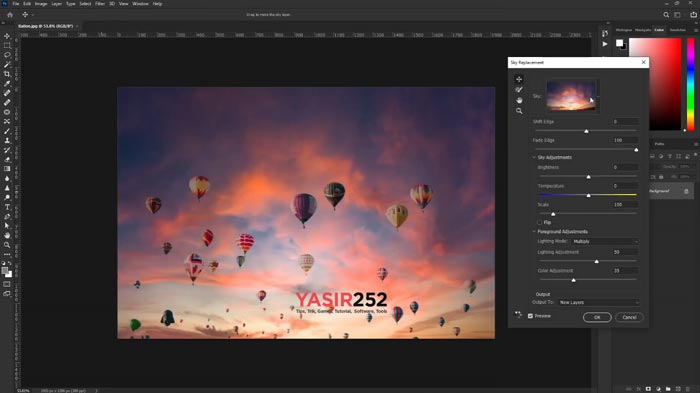The height and width of the screenshot is (393, 700).
Task: Open the Output To New Layers dropdown
Action: [x=598, y=302]
